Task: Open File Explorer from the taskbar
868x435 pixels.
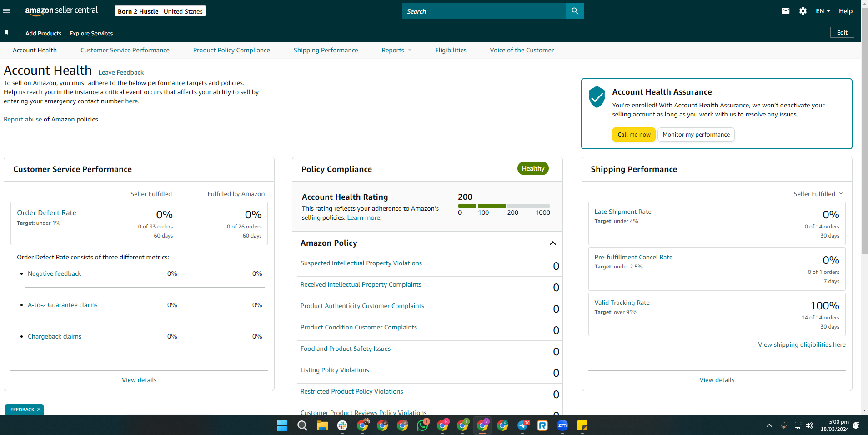Action: [x=322, y=425]
